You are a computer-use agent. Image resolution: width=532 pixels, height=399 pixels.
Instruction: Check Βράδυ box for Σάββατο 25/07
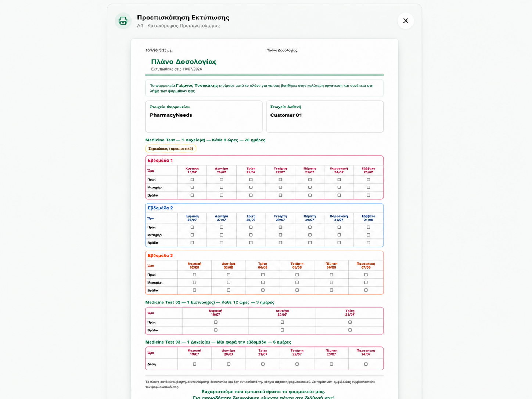[x=369, y=195]
